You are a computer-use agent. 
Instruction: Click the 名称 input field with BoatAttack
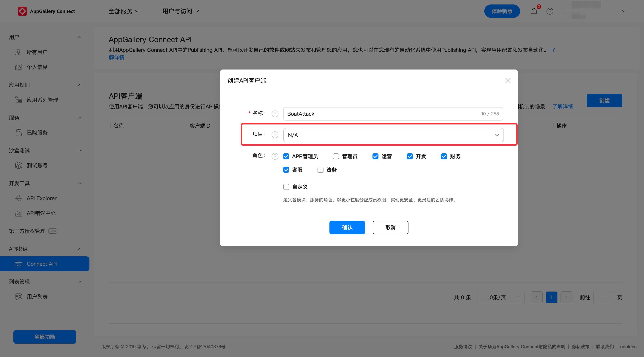(x=380, y=114)
